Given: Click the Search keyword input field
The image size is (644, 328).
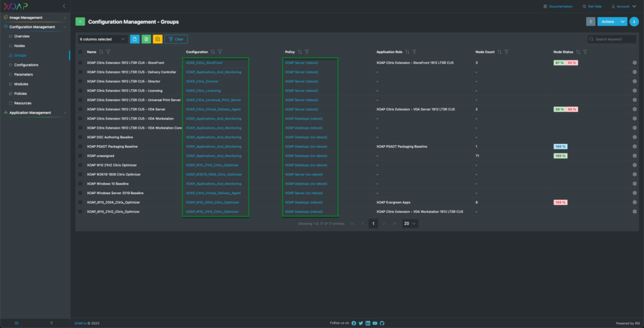Looking at the screenshot, I should 613,39.
